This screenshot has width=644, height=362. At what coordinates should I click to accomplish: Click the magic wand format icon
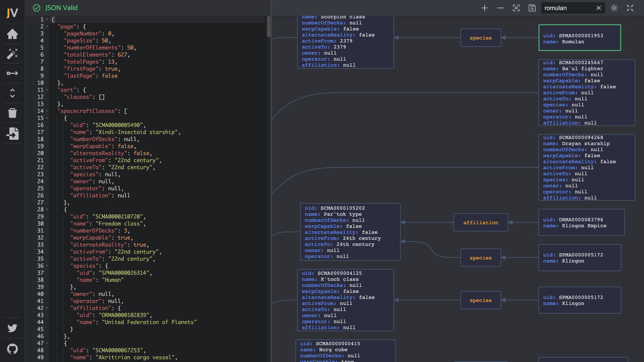pos(12,54)
